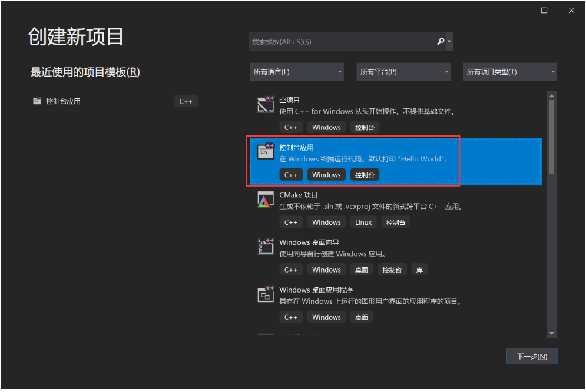
Task: Select the 空项目 (Empty Project) template icon
Action: [265, 104]
